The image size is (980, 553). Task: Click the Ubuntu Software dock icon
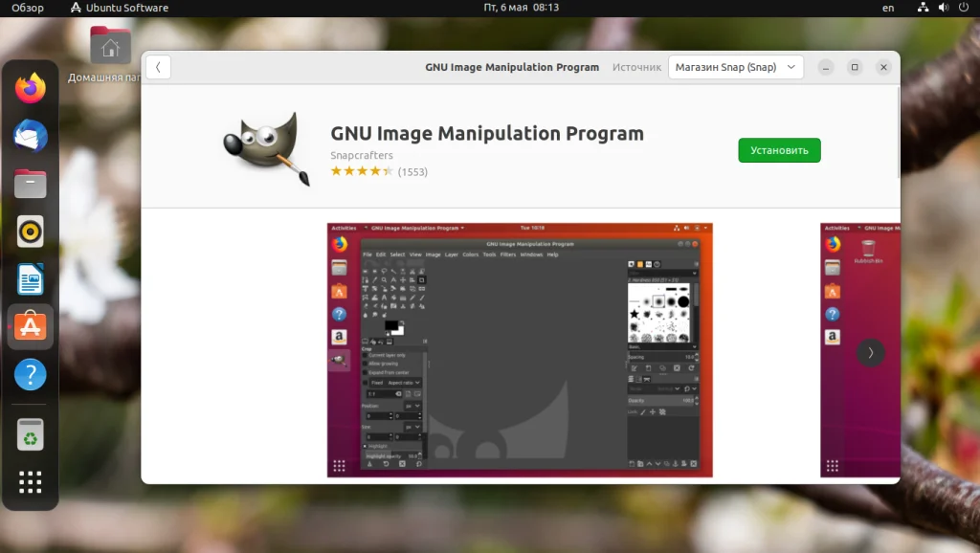30,327
